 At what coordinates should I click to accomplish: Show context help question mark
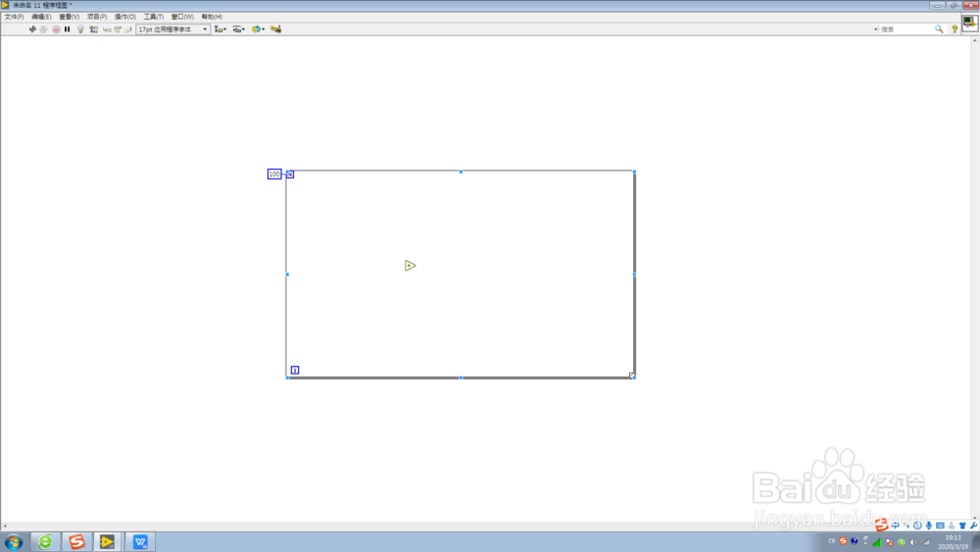(955, 29)
